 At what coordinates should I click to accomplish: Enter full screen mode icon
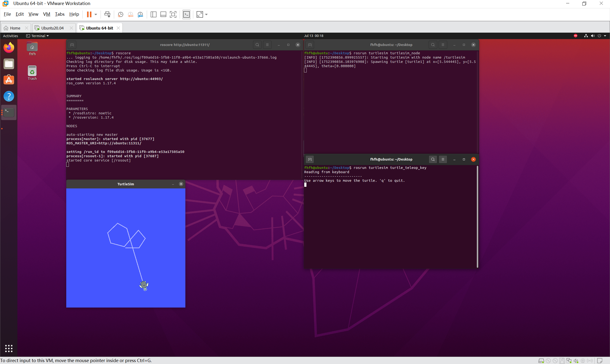click(173, 15)
